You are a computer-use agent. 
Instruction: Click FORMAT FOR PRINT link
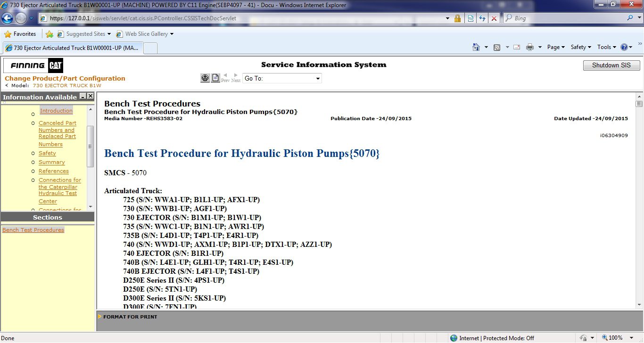130,317
